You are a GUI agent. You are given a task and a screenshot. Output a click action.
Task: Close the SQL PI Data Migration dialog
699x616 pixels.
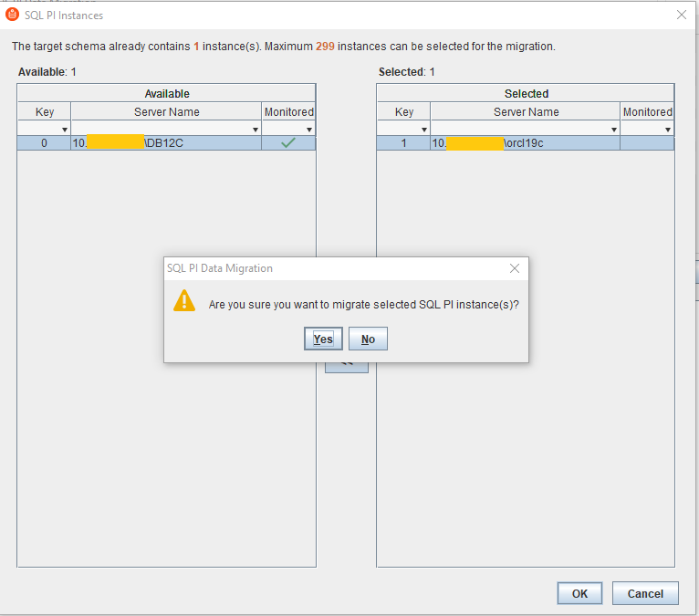pos(515,268)
